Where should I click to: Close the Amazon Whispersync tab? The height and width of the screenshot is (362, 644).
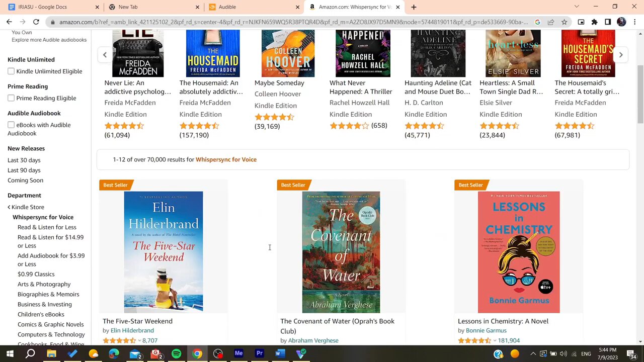tap(397, 7)
